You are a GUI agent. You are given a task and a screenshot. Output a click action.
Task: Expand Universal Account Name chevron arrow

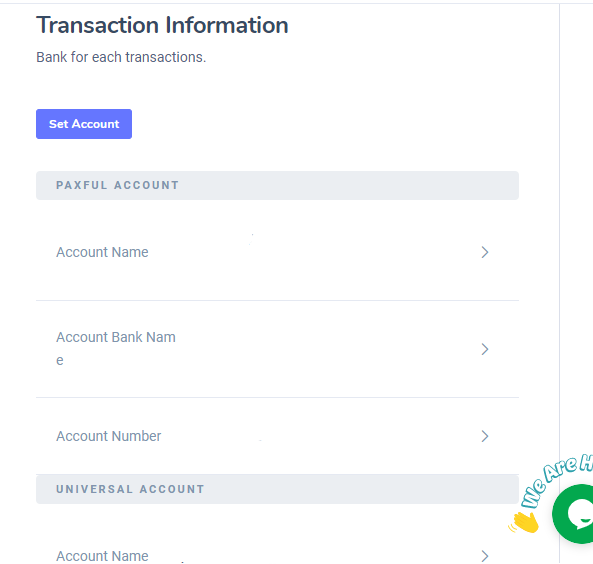coord(485,556)
